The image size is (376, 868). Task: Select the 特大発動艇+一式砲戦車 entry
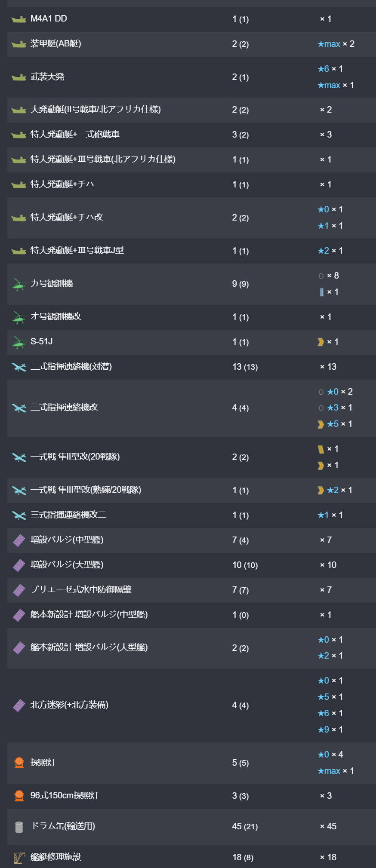[75, 135]
